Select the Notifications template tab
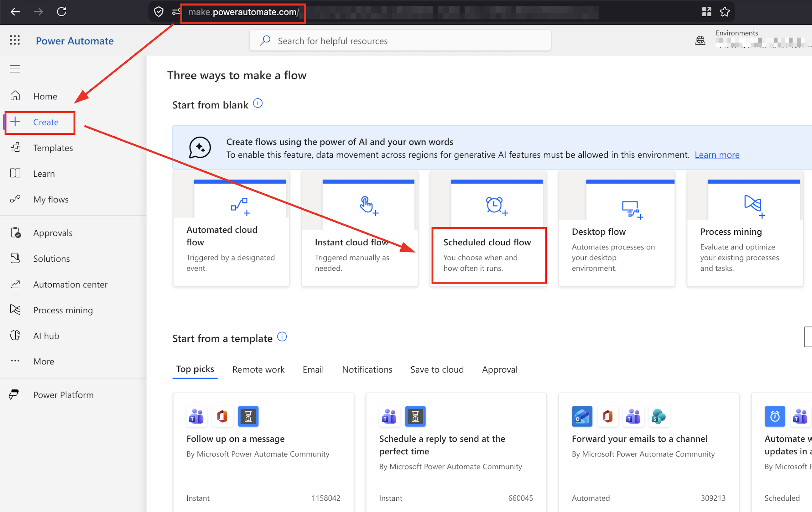This screenshot has height=512, width=812. tap(367, 369)
